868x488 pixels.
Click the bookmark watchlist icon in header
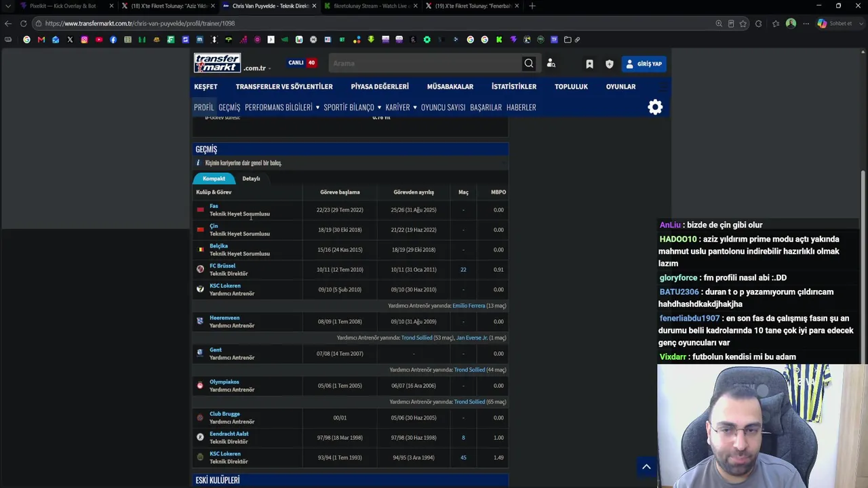coord(589,64)
